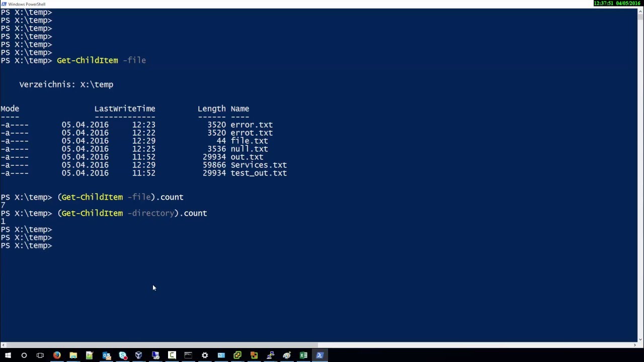The width and height of the screenshot is (644, 362).
Task: Open File Explorer from the taskbar
Action: pos(73,355)
